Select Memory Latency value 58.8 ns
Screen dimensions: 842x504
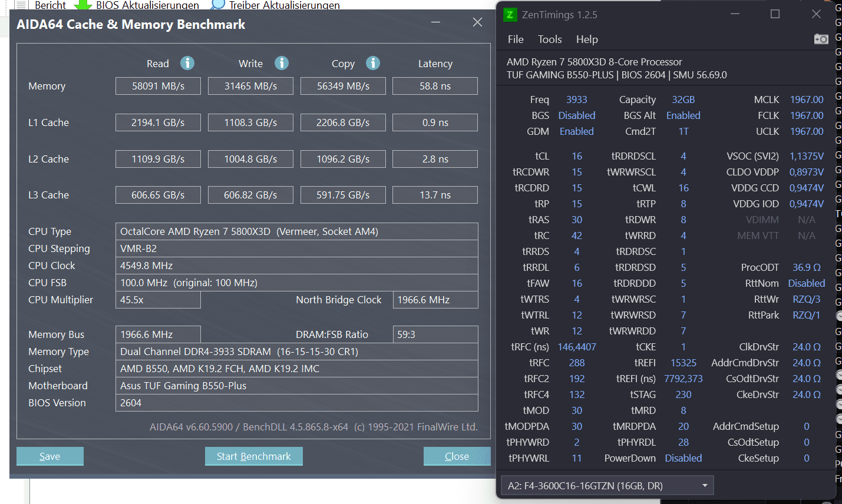click(435, 86)
